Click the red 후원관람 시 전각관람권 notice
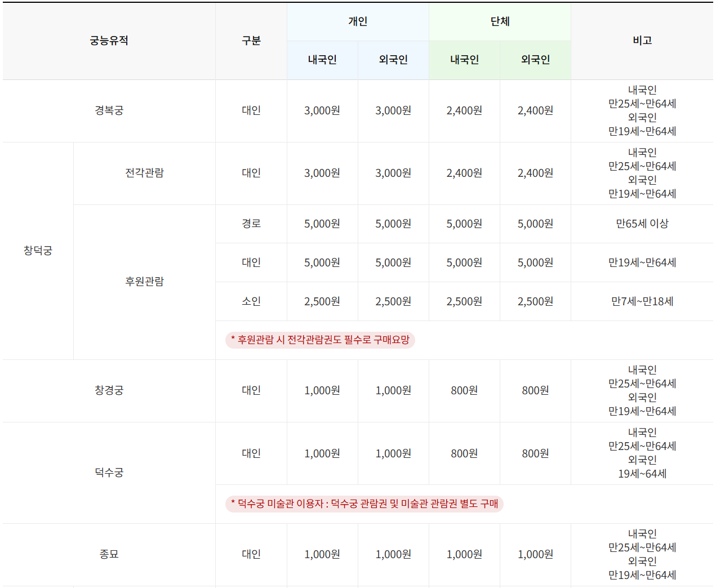The image size is (716, 588). pos(320,340)
